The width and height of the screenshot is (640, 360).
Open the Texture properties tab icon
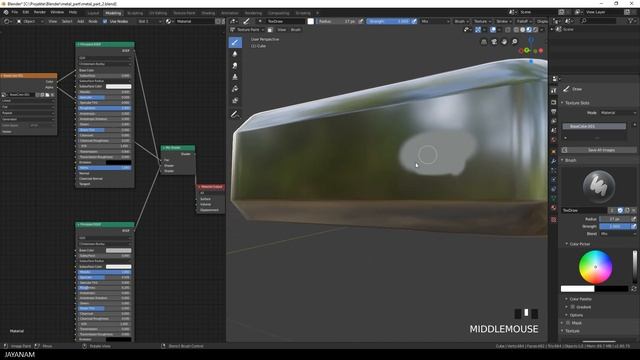pyautogui.click(x=553, y=220)
